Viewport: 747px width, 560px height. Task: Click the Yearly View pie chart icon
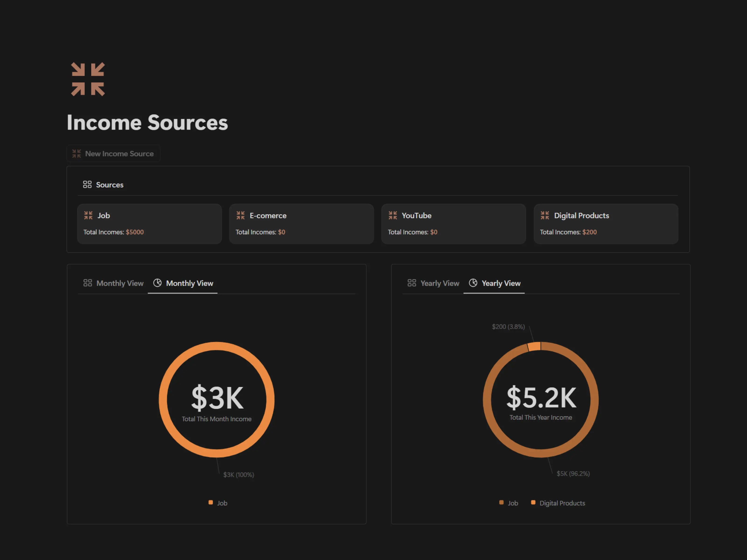pyautogui.click(x=473, y=283)
